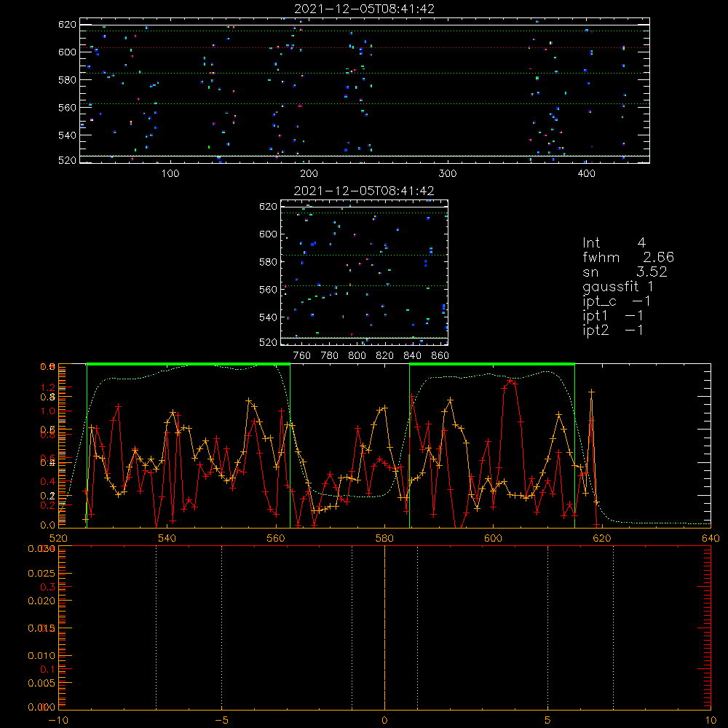Viewport: 728px width, 728px height.
Task: Click x-axis label 300 on top plot
Action: pos(448,174)
